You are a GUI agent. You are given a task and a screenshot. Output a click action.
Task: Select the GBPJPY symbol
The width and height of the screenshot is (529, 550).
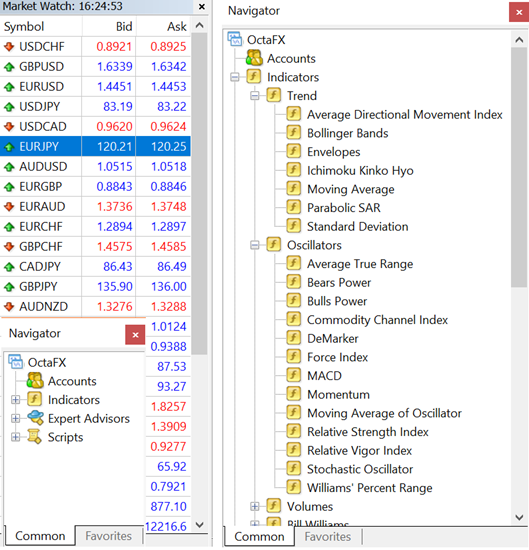[x=38, y=286]
